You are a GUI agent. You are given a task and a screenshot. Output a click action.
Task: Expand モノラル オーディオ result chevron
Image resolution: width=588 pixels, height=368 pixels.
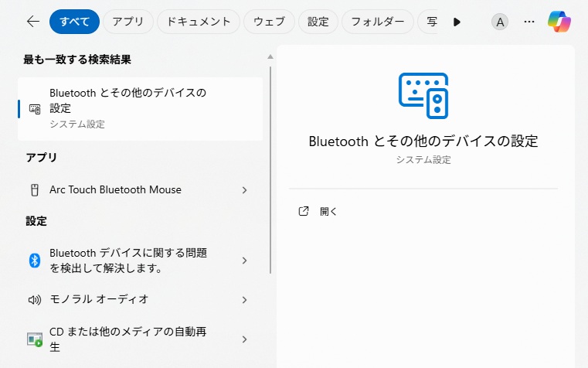point(244,300)
